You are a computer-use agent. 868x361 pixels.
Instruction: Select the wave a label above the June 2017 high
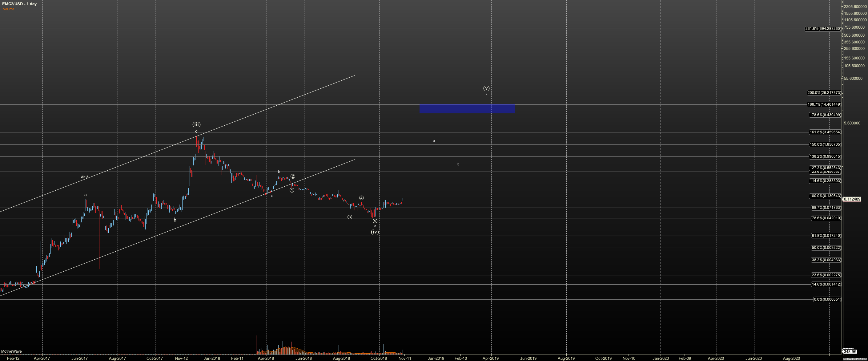[86, 195]
